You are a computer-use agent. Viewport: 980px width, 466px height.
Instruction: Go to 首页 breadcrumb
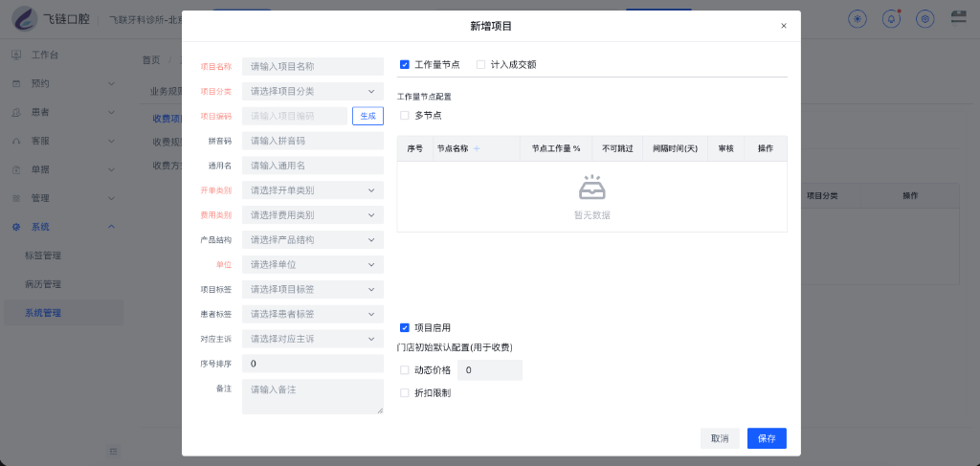pyautogui.click(x=150, y=60)
